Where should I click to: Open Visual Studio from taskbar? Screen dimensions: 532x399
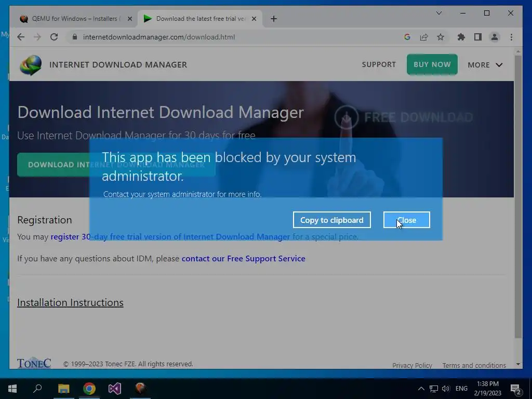point(115,388)
